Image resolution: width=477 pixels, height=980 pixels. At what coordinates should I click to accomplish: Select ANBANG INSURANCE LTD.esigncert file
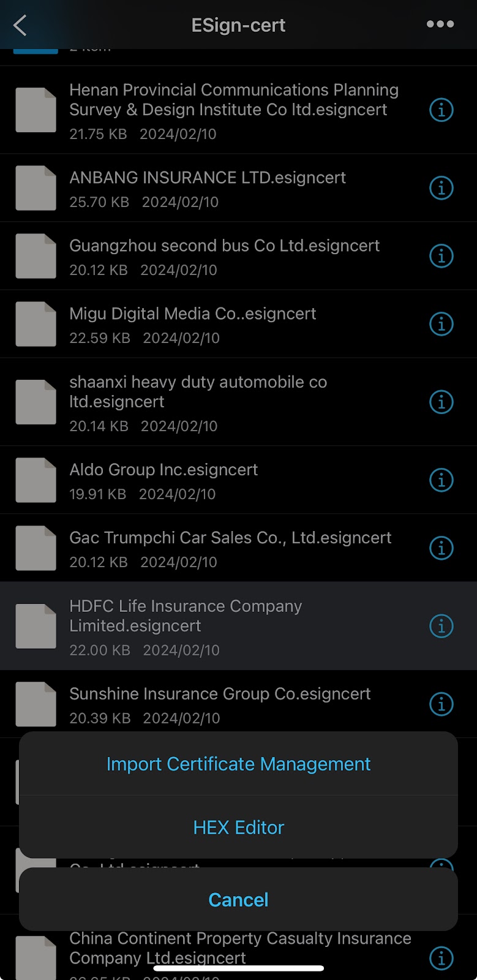(x=208, y=178)
